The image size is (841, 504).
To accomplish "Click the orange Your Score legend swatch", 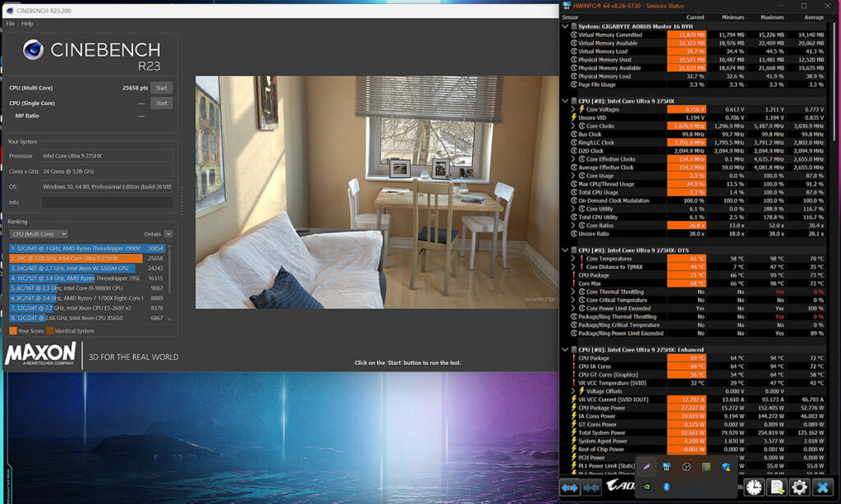I will click(x=13, y=331).
